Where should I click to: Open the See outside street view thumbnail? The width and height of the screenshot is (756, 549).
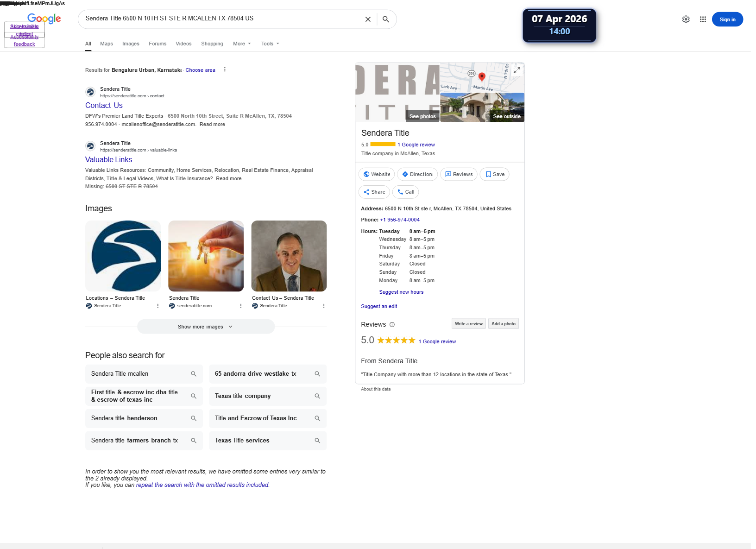(x=482, y=107)
